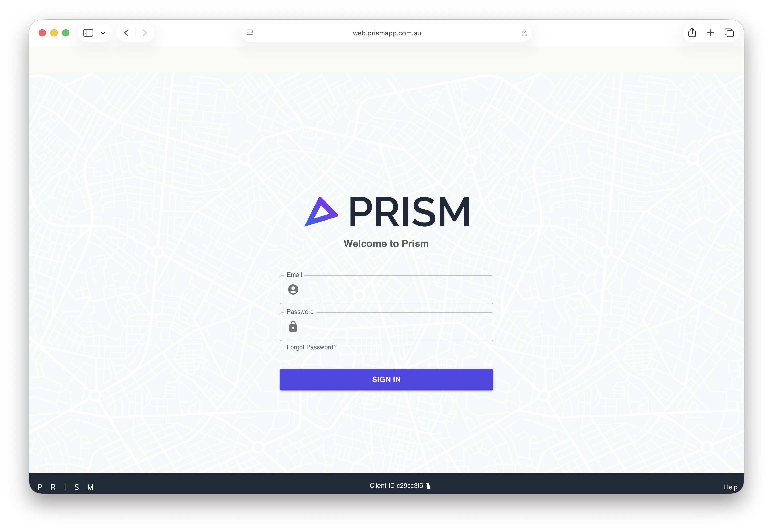Click the forward navigation arrow
This screenshot has height=532, width=773.
(145, 33)
